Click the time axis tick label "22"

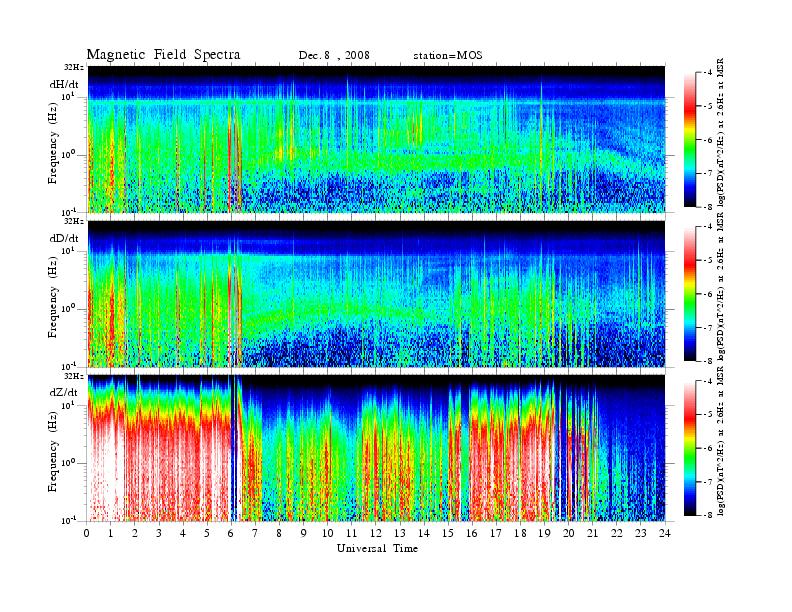617,533
